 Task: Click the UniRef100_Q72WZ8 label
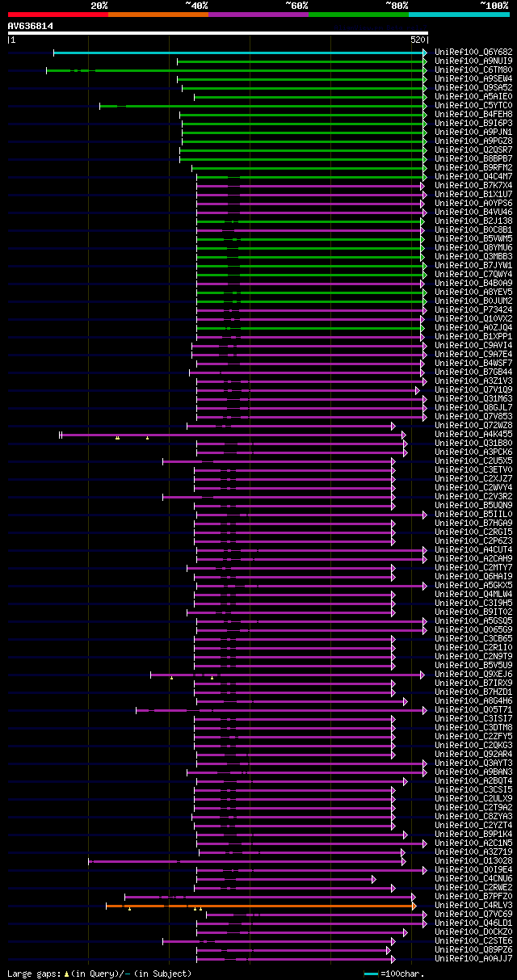pos(473,426)
